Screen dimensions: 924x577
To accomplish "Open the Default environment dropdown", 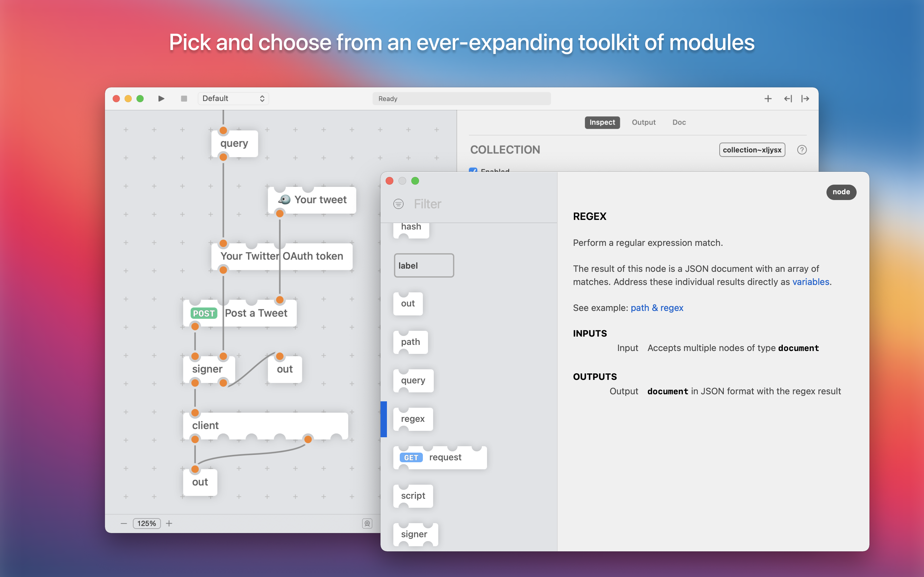I will tap(233, 98).
